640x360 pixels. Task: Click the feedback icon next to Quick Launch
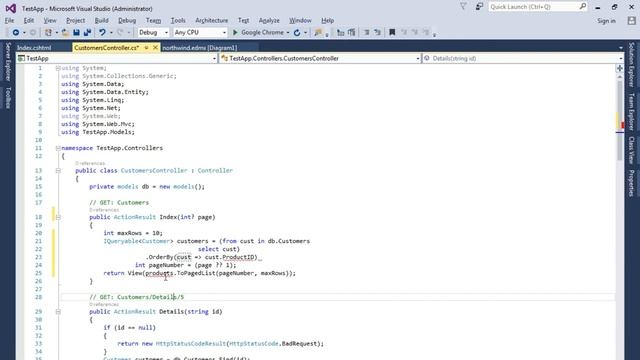(479, 7)
